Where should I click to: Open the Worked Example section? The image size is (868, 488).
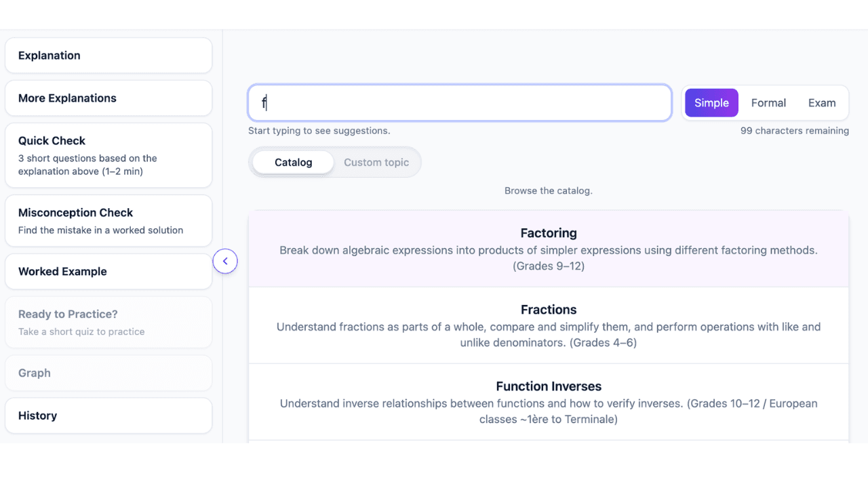[x=108, y=272]
